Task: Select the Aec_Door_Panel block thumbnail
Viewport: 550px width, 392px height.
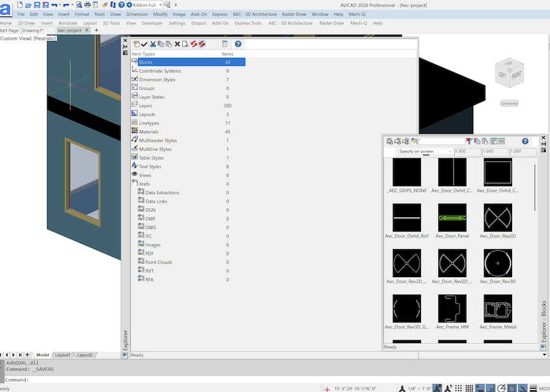Action: (x=452, y=219)
